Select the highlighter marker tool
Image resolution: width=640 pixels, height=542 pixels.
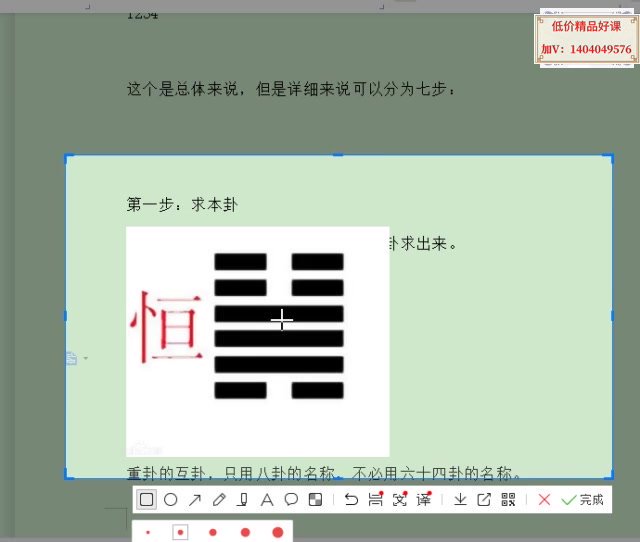point(242,500)
